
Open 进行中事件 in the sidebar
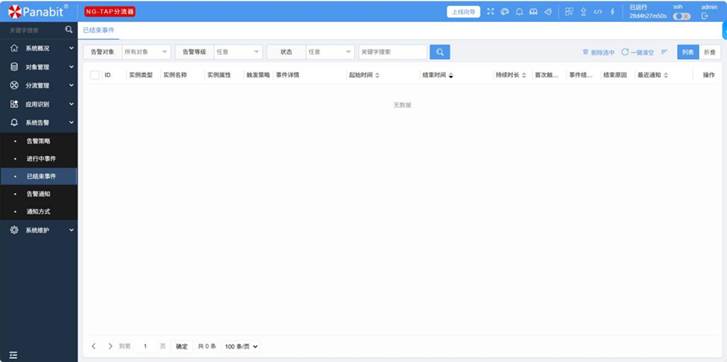tap(41, 159)
